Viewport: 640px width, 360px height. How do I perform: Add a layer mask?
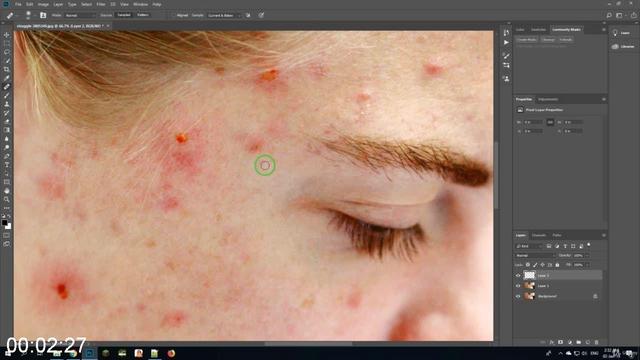(x=560, y=342)
